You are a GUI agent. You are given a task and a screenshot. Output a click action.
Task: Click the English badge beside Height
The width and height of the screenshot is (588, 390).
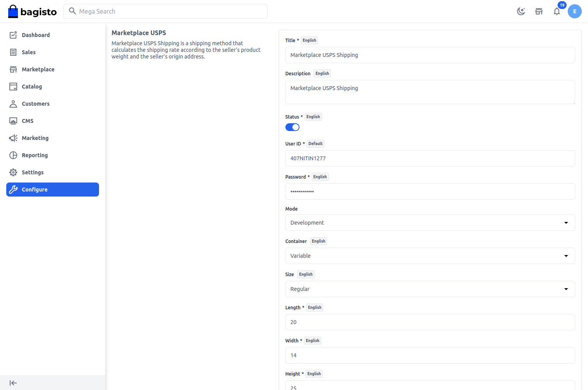[x=314, y=374]
